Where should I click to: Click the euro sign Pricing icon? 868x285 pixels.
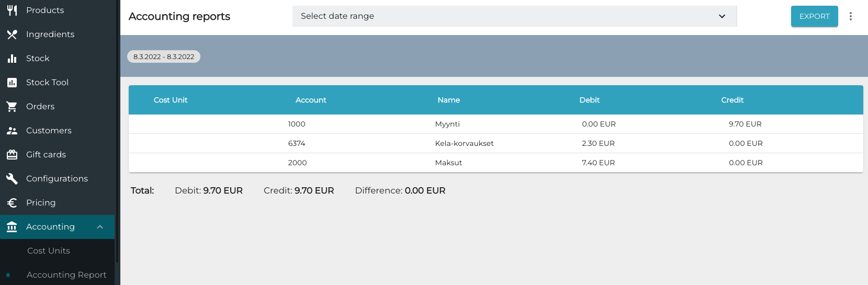coord(12,203)
